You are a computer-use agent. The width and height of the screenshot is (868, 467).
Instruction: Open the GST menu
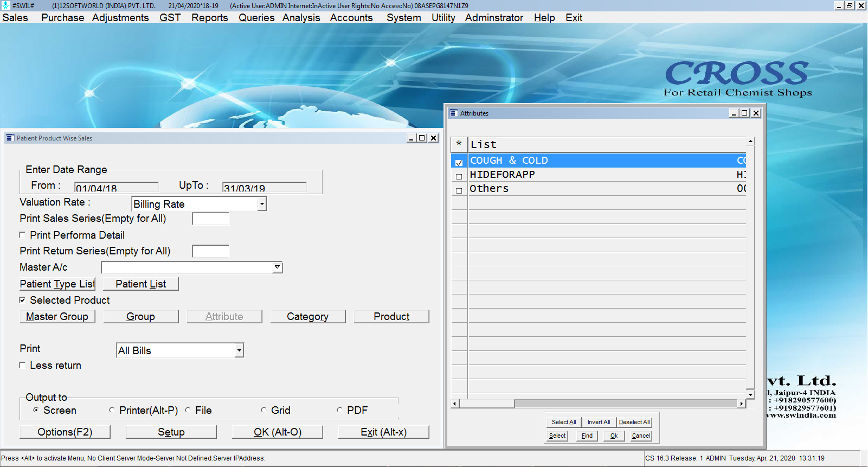[x=170, y=17]
